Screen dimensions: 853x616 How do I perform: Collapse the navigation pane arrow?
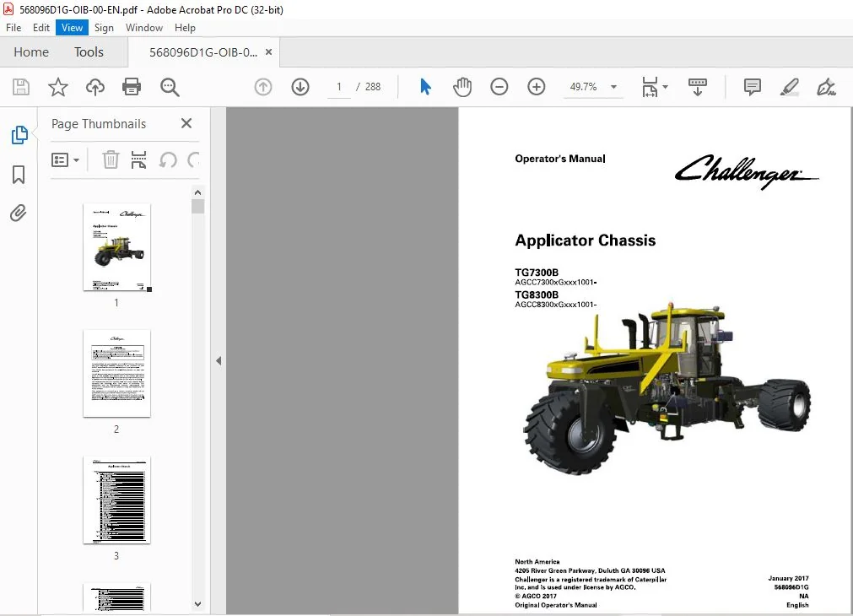pyautogui.click(x=219, y=361)
